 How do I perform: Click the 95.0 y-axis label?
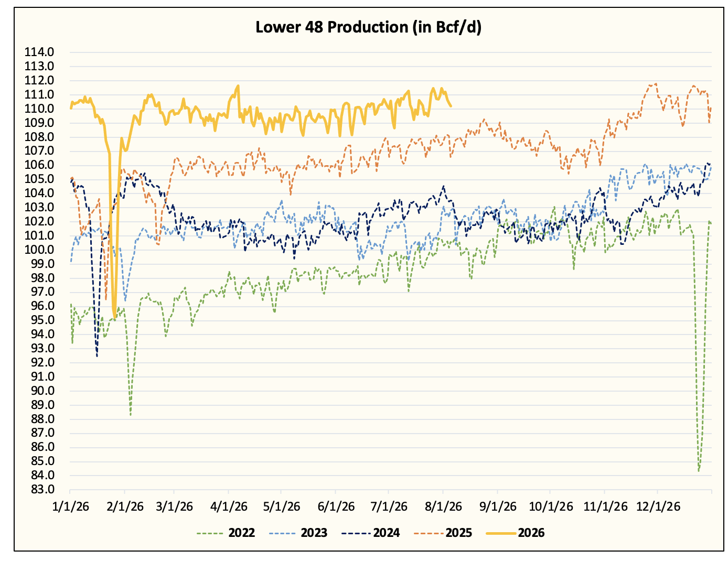coord(42,320)
